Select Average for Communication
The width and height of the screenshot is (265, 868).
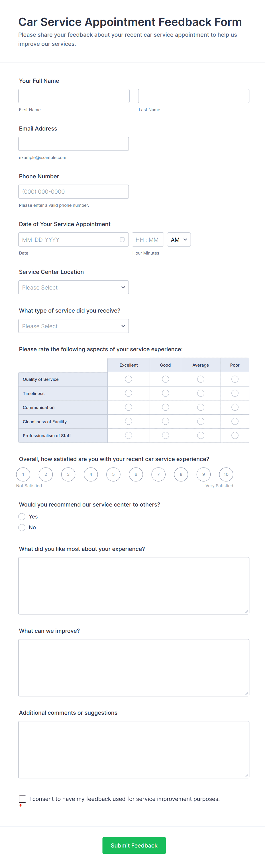[201, 407]
